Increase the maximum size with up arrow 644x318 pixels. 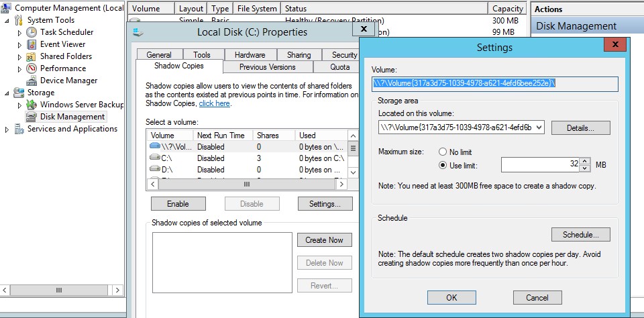585,162
